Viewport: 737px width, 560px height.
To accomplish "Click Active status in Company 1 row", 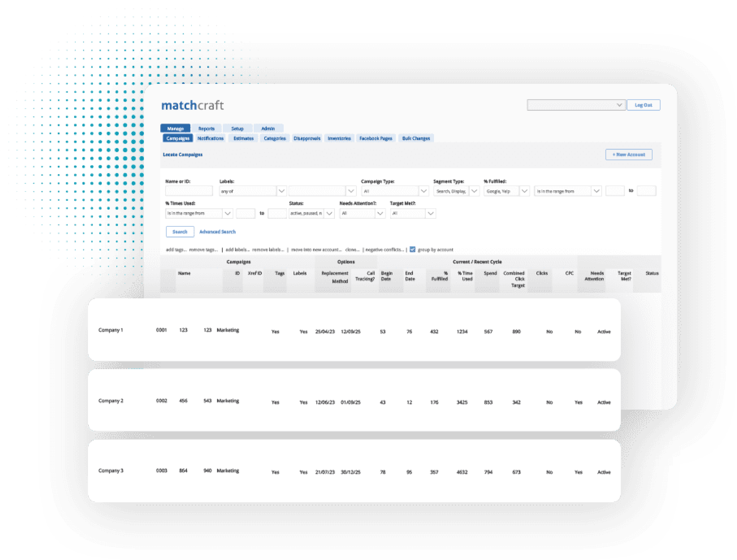I will 604,332.
